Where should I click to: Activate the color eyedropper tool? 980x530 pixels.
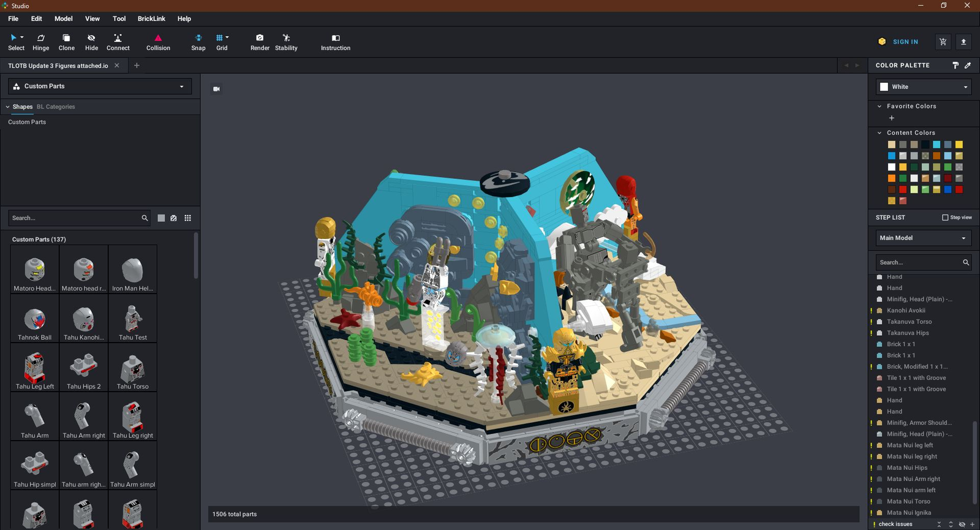(968, 65)
